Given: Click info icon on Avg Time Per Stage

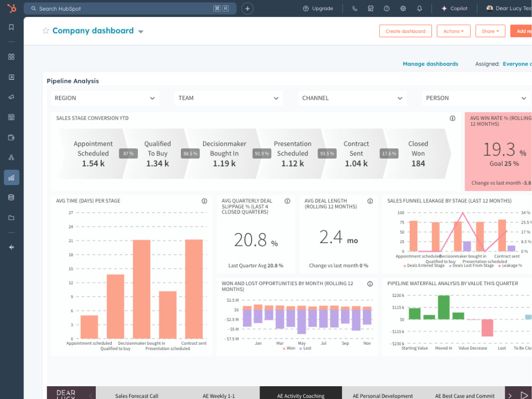Looking at the screenshot, I should tap(204, 201).
